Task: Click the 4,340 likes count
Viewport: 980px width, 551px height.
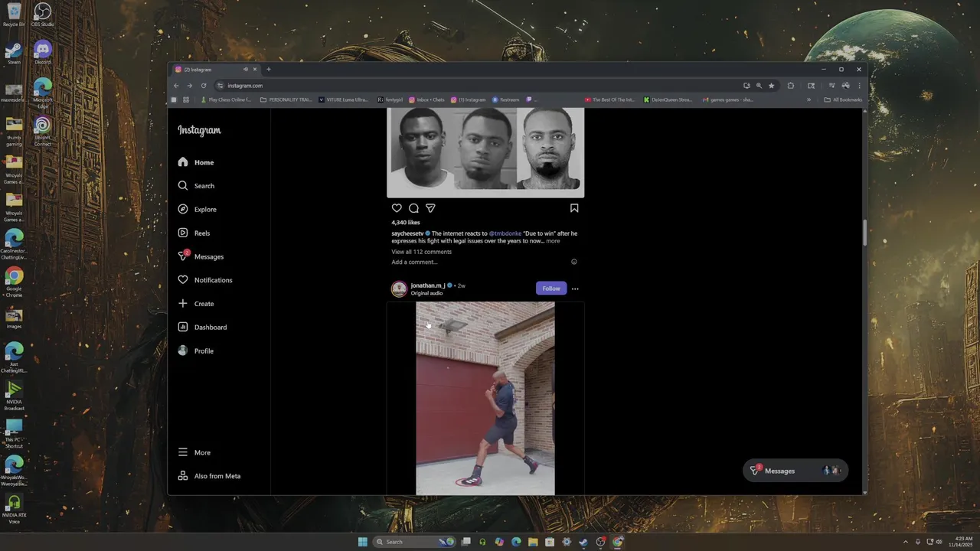Action: [406, 223]
